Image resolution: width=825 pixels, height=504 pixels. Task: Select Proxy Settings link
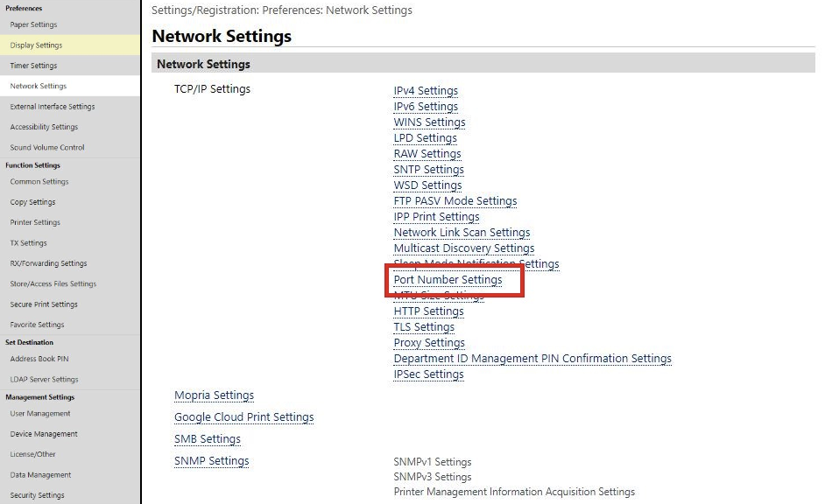429,343
